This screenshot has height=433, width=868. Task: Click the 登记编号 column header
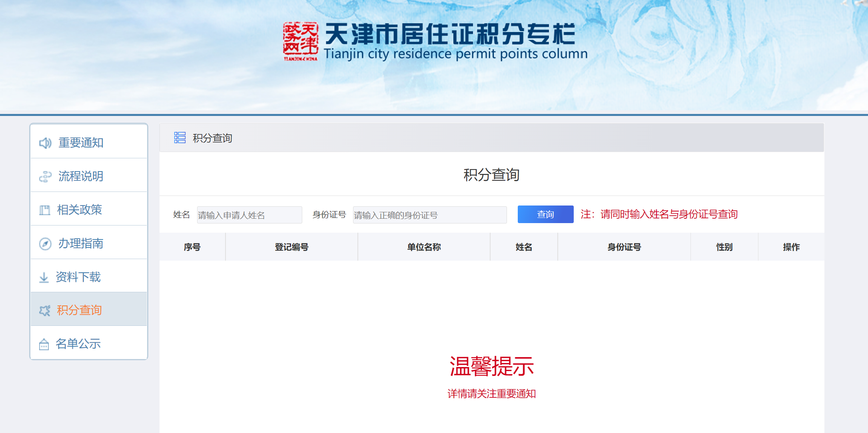291,247
